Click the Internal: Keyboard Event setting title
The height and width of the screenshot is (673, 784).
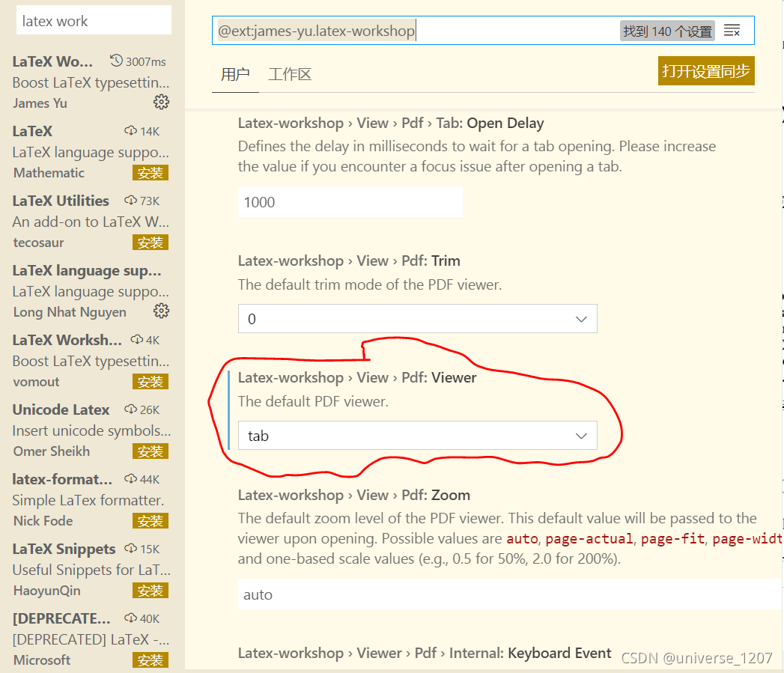[425, 653]
